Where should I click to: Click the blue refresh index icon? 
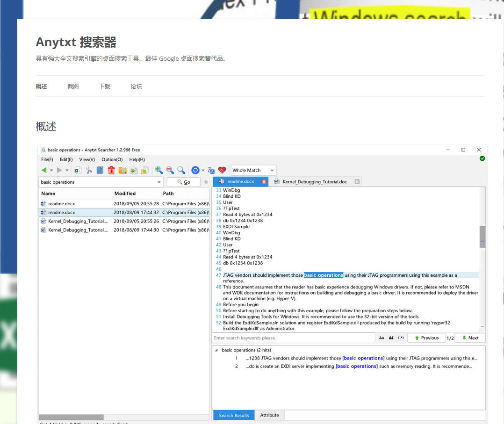coord(195,170)
